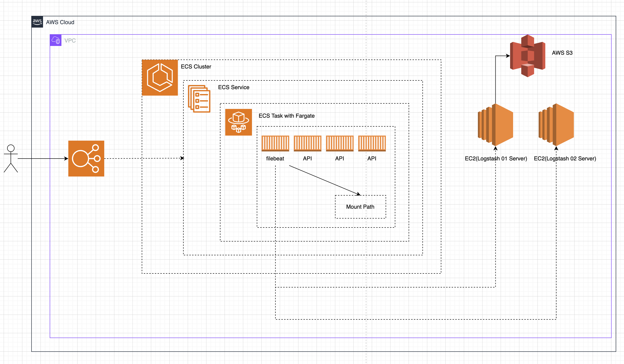Click the ECS Service label text
Screen dimensions: 624x364
point(234,87)
